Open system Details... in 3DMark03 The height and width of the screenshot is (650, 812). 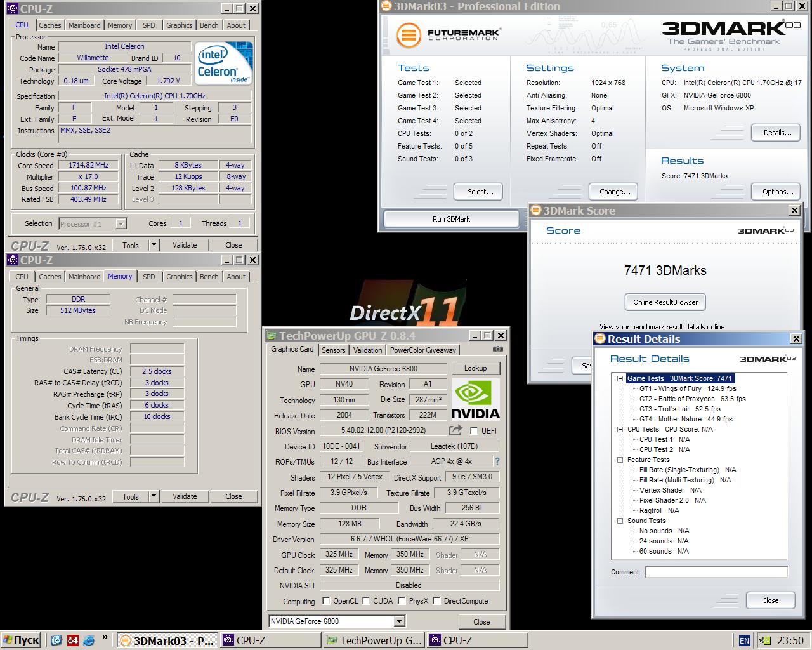(776, 133)
